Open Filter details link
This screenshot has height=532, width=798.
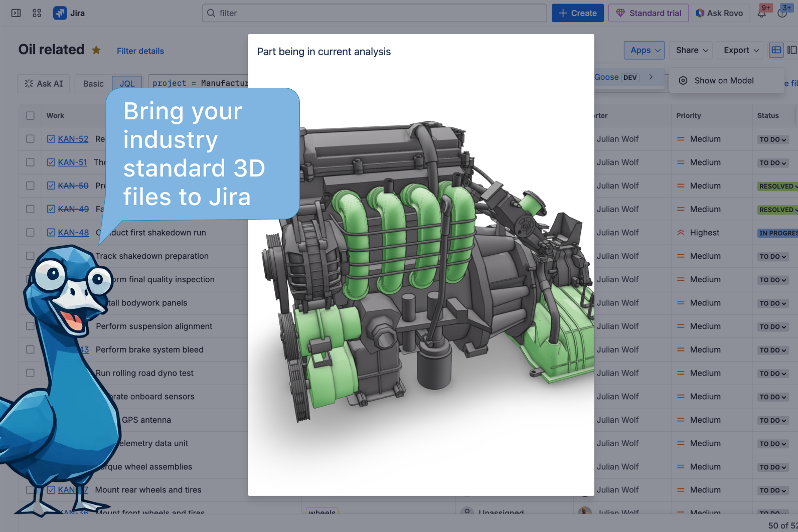point(140,51)
